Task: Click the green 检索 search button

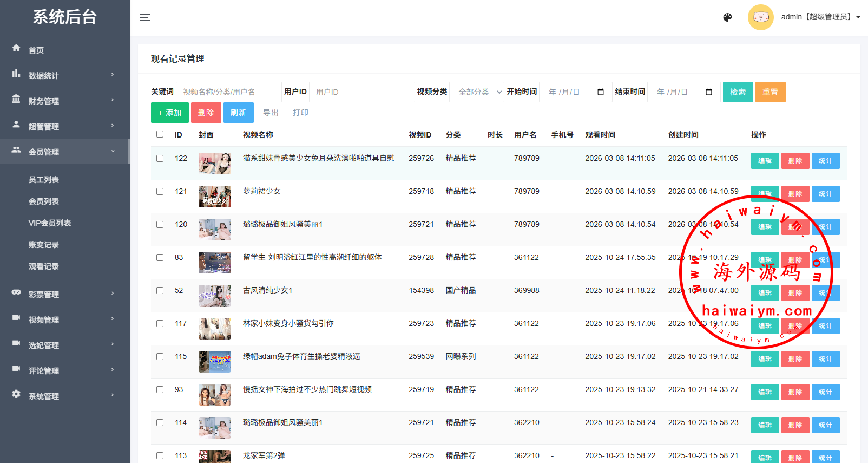Action: coord(738,92)
